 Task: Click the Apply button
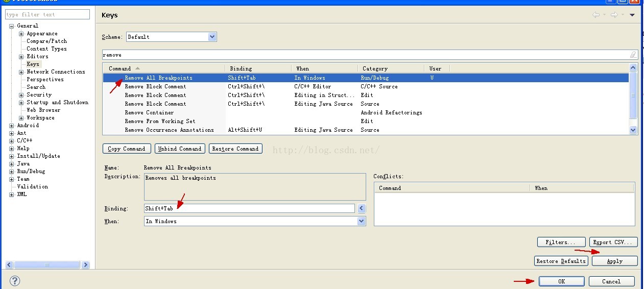coord(614,261)
